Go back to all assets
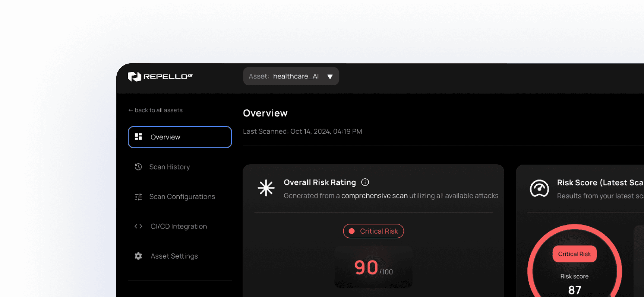Screen dimensions: 644x297 click(x=155, y=110)
